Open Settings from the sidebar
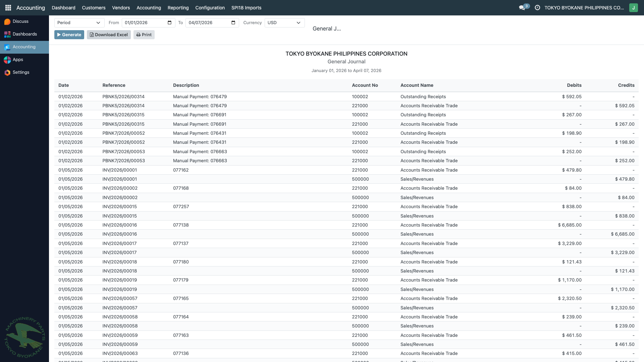The width and height of the screenshot is (644, 362). coord(21,72)
